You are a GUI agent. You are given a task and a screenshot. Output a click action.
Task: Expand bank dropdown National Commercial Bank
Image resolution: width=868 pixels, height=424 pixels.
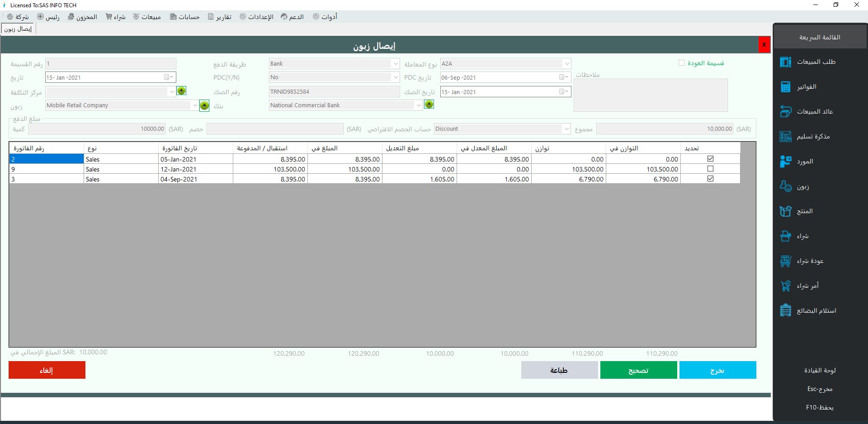point(419,105)
